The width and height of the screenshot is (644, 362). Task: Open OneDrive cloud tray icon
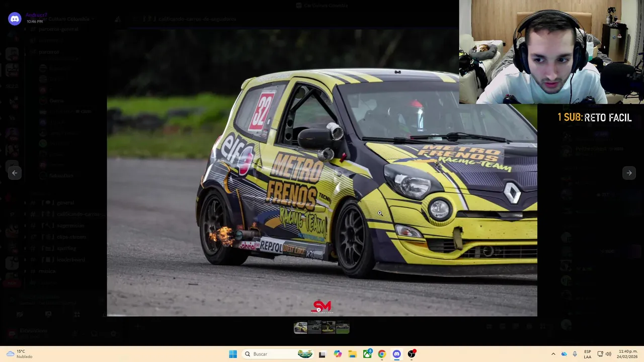click(564, 354)
